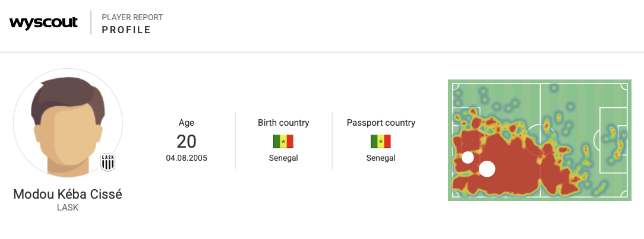The image size is (644, 239).
Task: Click the age value 20
Action: (x=187, y=141)
